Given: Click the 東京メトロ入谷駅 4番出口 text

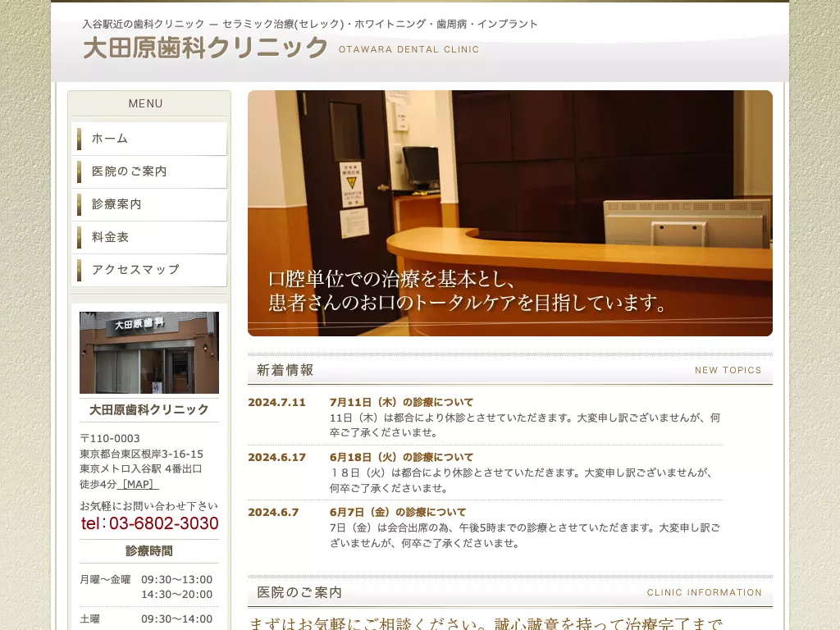Looking at the screenshot, I should (x=141, y=468).
